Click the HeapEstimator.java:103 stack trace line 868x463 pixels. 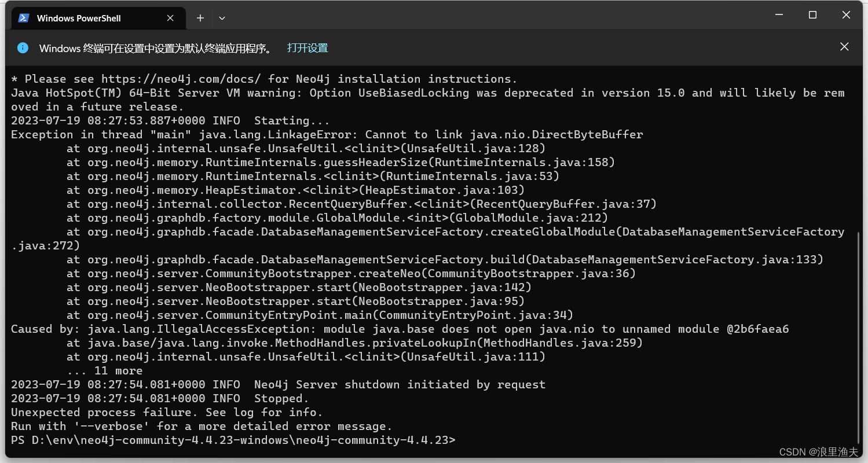[296, 190]
